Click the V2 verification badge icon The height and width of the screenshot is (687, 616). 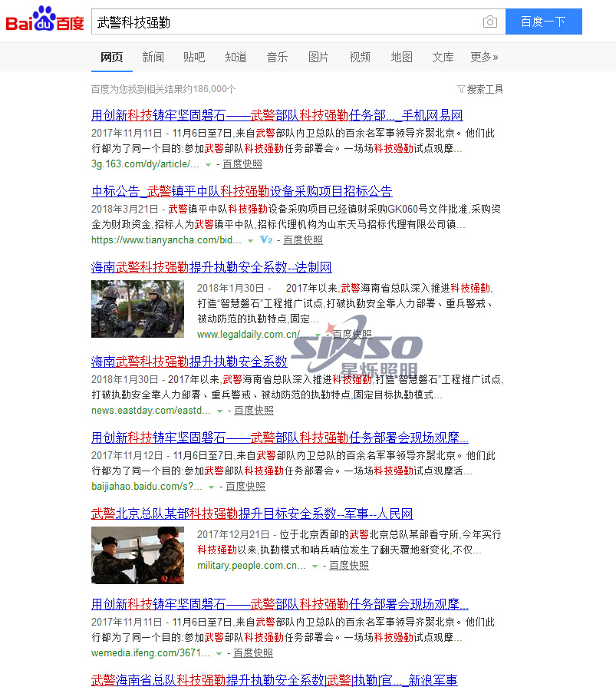(x=266, y=240)
